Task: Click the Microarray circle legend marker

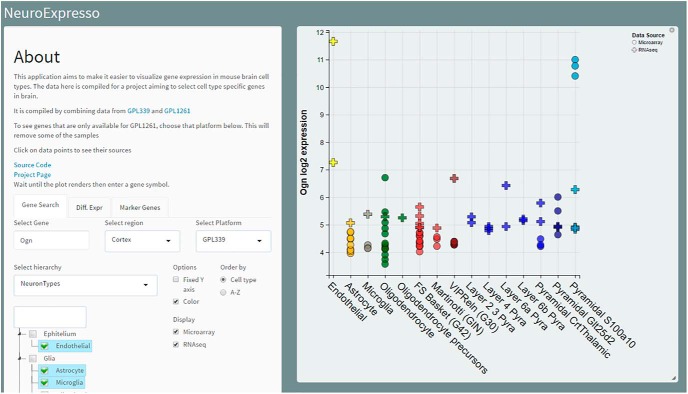Action: coord(634,43)
